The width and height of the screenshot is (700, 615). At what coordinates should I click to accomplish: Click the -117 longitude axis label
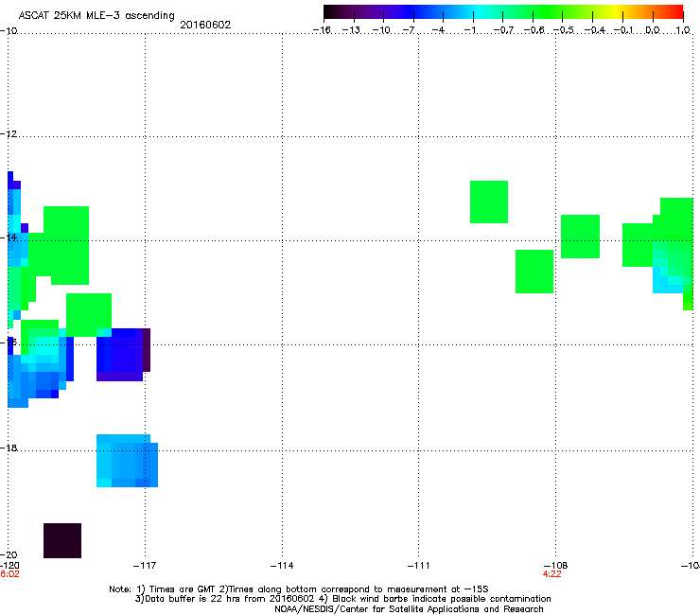point(145,566)
